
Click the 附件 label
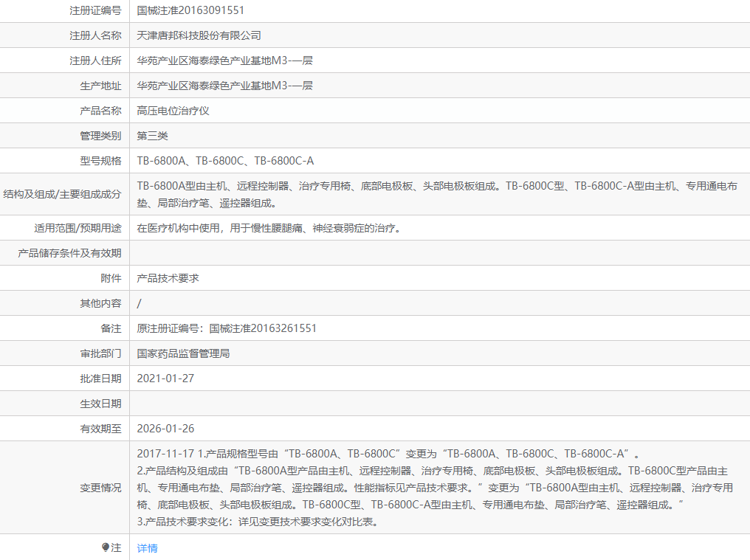[x=111, y=278]
